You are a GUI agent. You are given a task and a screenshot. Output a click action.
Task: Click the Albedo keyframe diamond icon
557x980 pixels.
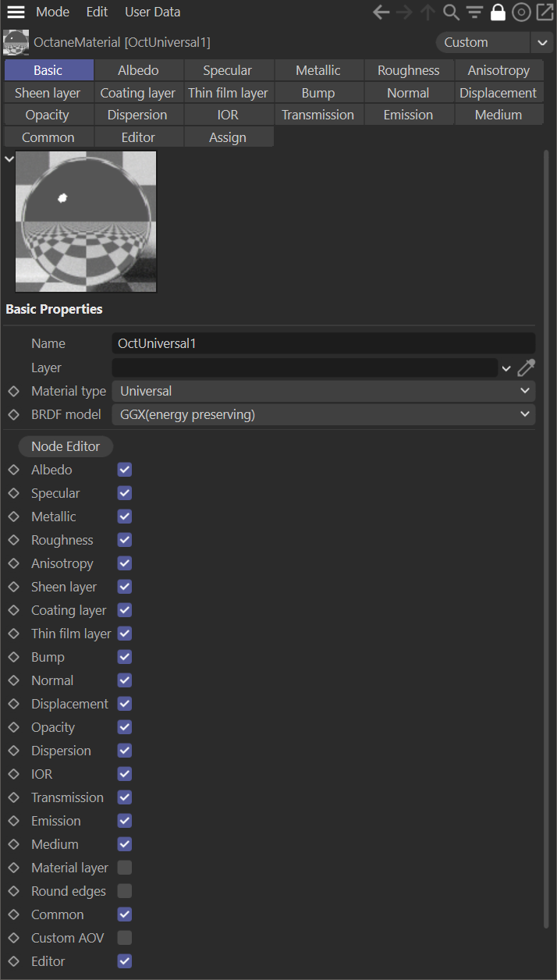pyautogui.click(x=13, y=470)
